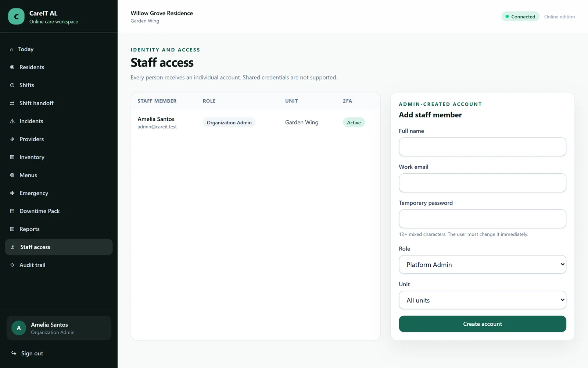Click the Incidents warning triangle icon
The image size is (588, 368).
12,121
